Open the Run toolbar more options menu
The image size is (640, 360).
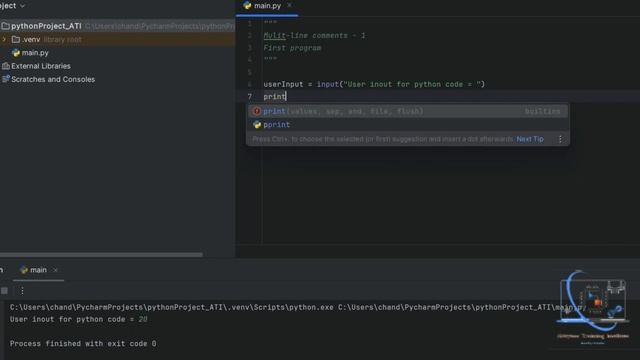click(22, 291)
